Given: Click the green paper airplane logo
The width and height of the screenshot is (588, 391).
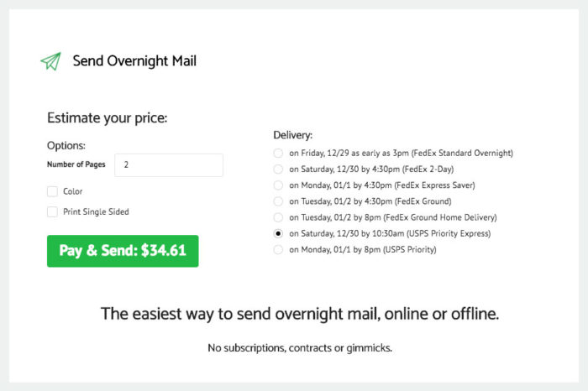Looking at the screenshot, I should pos(50,61).
